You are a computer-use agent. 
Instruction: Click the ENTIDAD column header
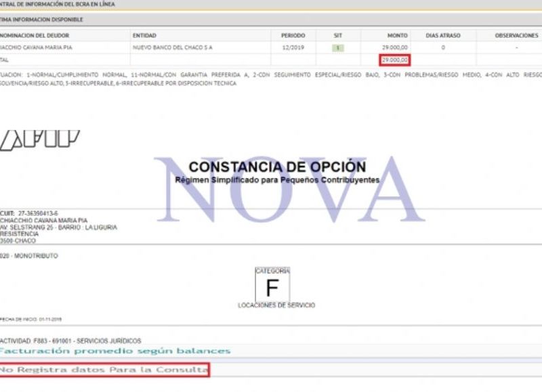(x=146, y=35)
